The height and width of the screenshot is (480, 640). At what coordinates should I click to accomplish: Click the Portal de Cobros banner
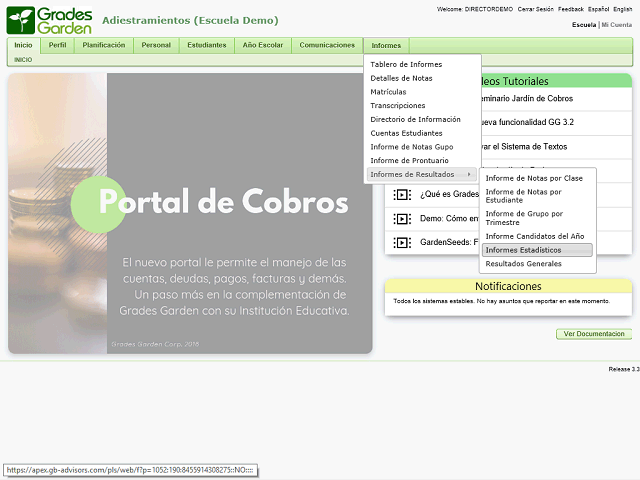click(190, 213)
